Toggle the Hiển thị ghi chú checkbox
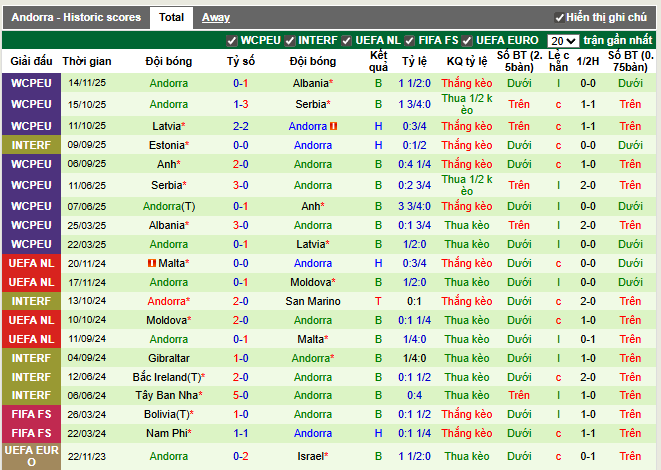This screenshot has width=661, height=470. [559, 17]
